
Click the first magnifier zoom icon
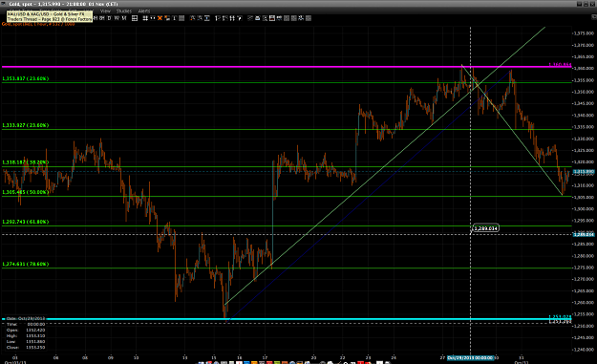[x=193, y=18]
